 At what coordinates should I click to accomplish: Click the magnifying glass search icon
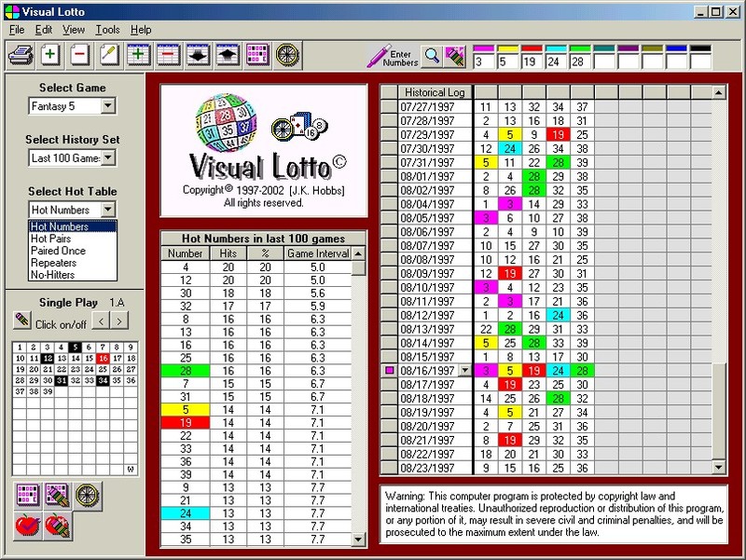pyautogui.click(x=432, y=56)
